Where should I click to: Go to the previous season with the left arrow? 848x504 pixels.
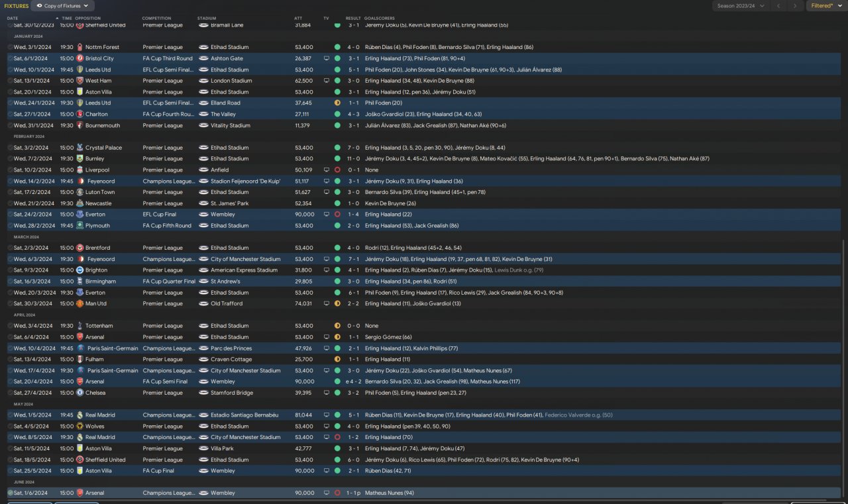point(779,6)
